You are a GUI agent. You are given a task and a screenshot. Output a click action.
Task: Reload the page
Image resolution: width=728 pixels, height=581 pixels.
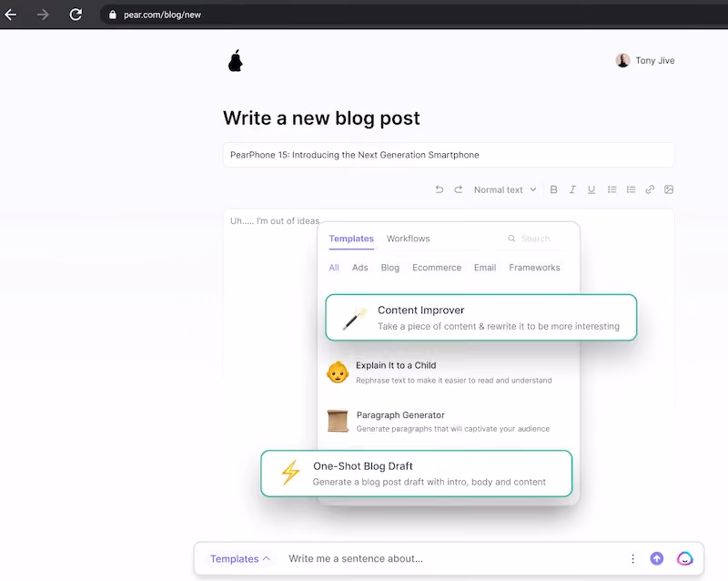tap(76, 15)
